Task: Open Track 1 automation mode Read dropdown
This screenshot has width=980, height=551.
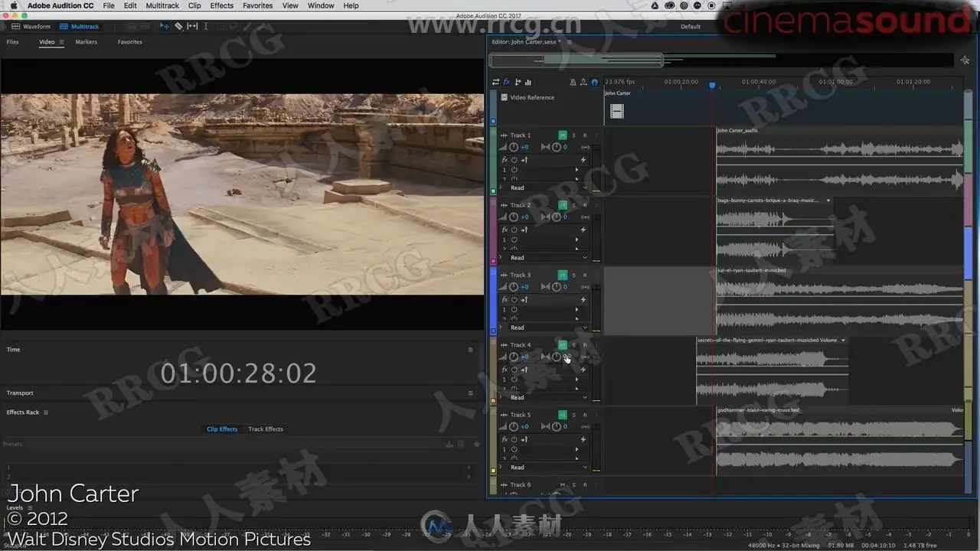Action: 548,187
